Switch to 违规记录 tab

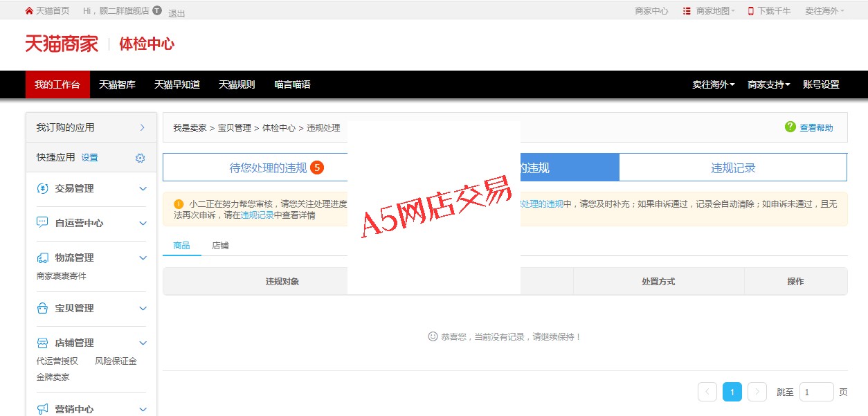[x=733, y=168]
